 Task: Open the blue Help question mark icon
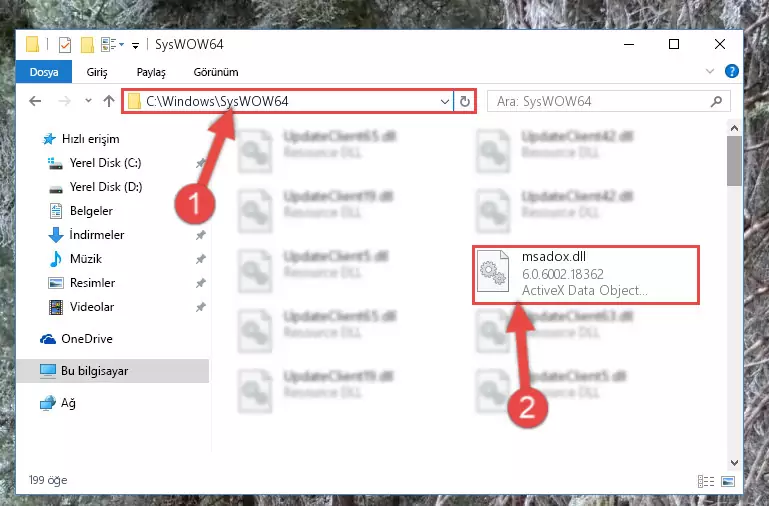(x=731, y=71)
